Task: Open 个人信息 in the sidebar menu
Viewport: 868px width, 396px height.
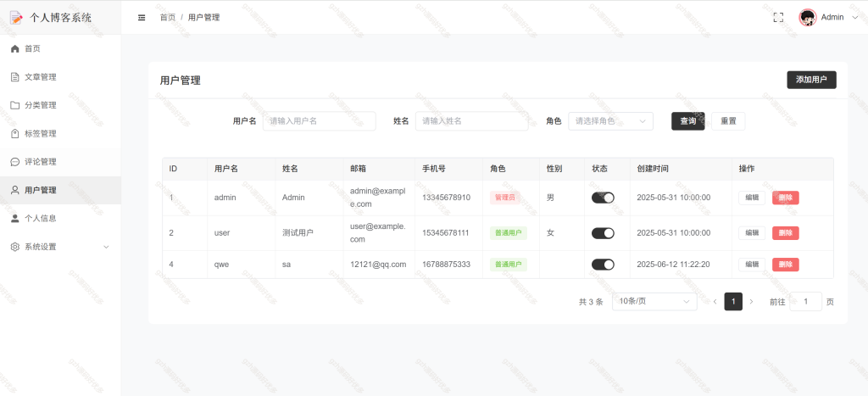Action: [x=60, y=218]
